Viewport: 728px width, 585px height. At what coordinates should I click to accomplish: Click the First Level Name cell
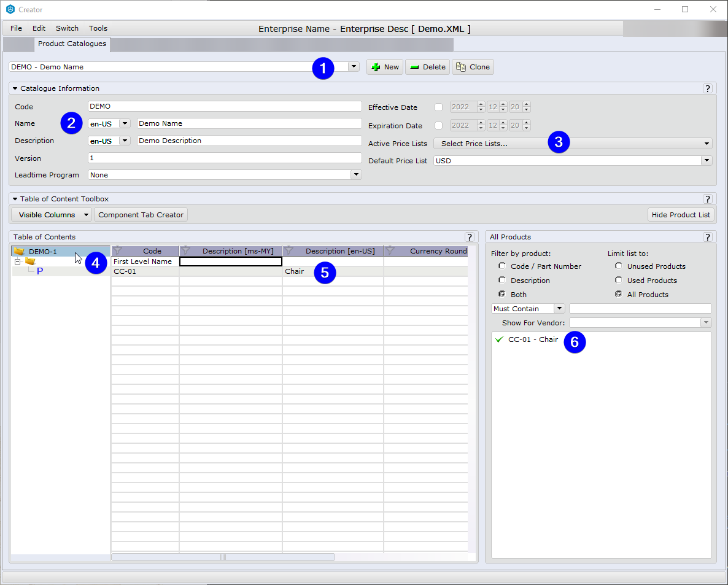pyautogui.click(x=145, y=262)
